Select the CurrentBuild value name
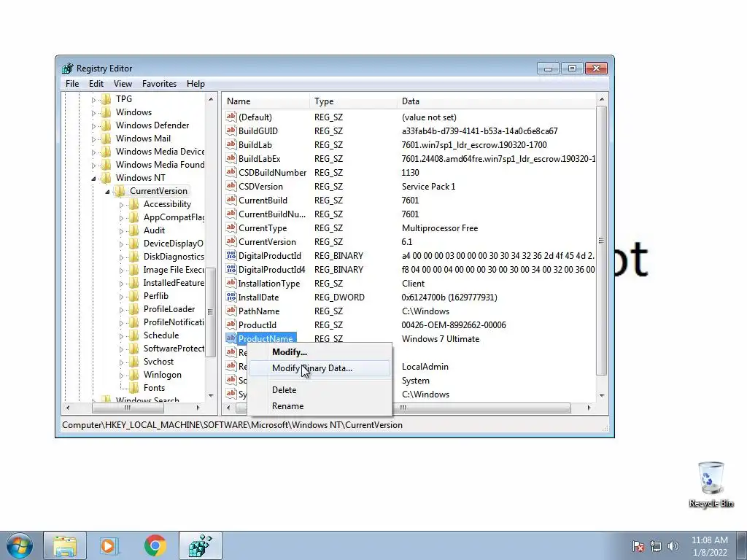The width and height of the screenshot is (747, 560). (263, 200)
